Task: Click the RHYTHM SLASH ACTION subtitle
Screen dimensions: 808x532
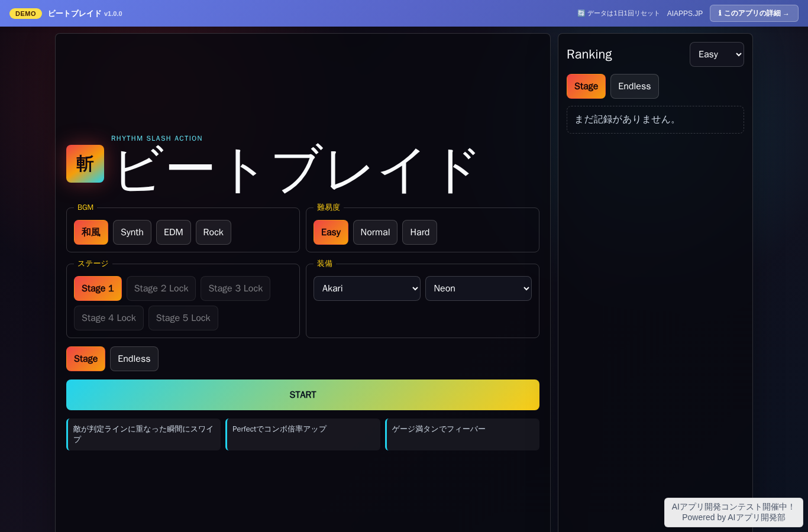Action: [x=157, y=138]
